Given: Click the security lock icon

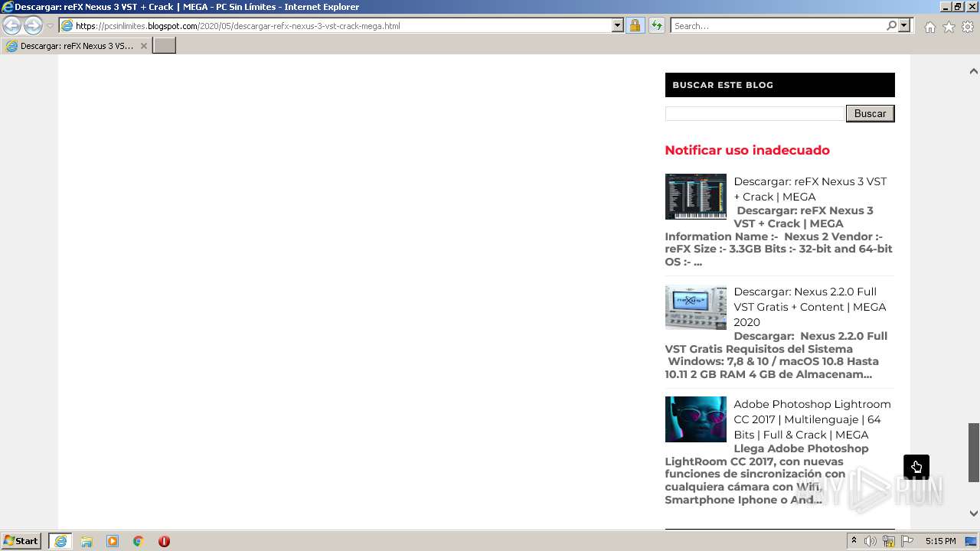Looking at the screenshot, I should pyautogui.click(x=635, y=25).
